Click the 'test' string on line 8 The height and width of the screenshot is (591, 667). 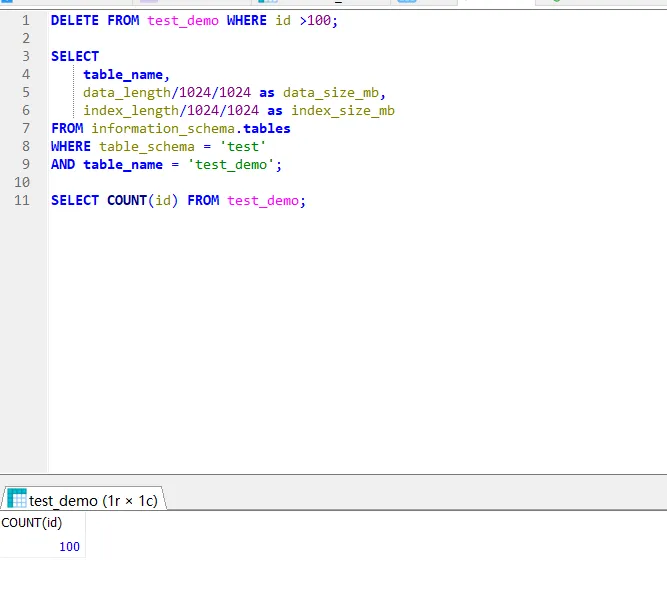(242, 146)
